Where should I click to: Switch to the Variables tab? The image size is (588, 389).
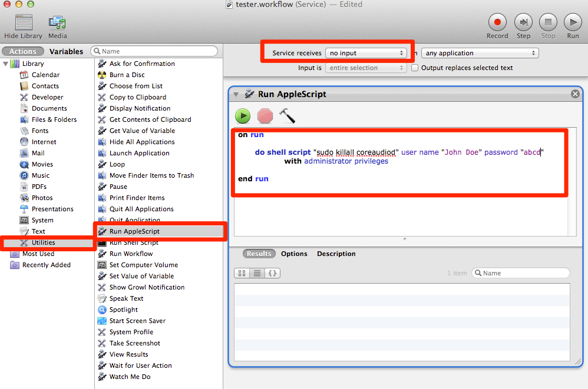pos(67,51)
